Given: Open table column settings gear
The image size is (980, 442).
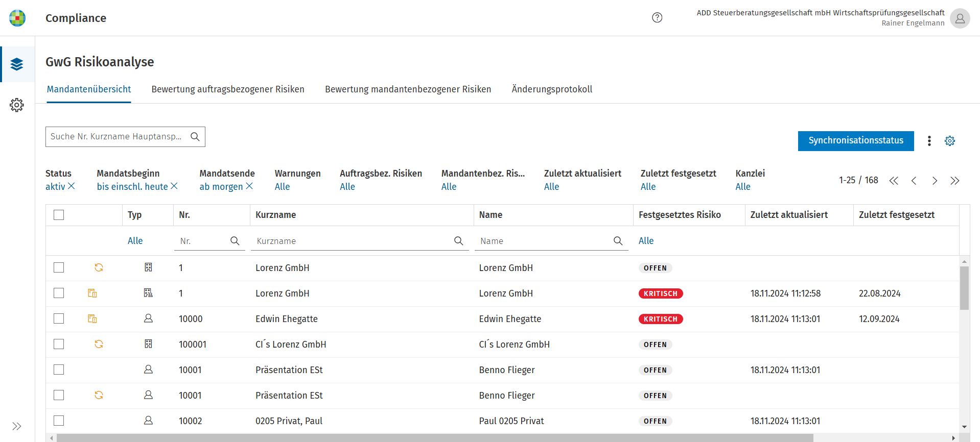Looking at the screenshot, I should click(950, 141).
